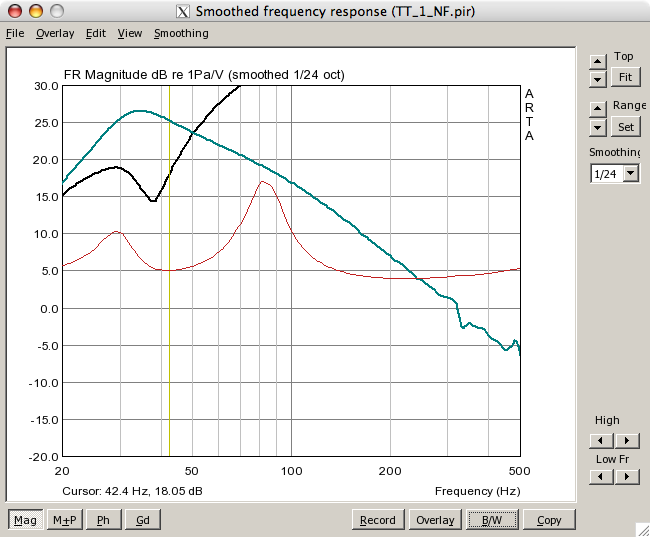
Task: Open the File menu
Action: [15, 33]
